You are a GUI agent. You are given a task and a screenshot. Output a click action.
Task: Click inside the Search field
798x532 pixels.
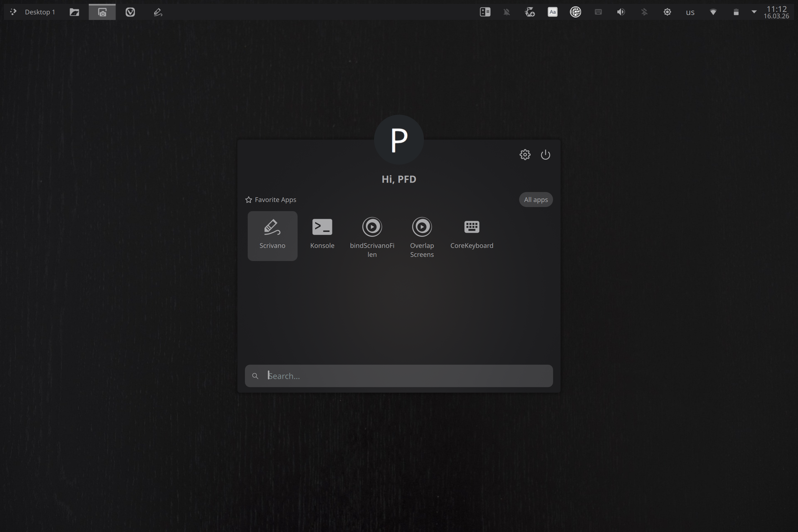tap(399, 376)
